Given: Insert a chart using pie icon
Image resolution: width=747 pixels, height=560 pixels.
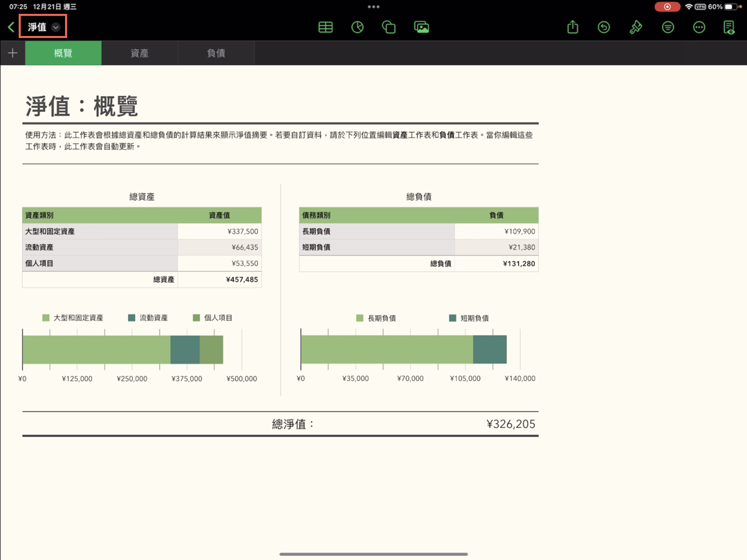Looking at the screenshot, I should point(358,27).
